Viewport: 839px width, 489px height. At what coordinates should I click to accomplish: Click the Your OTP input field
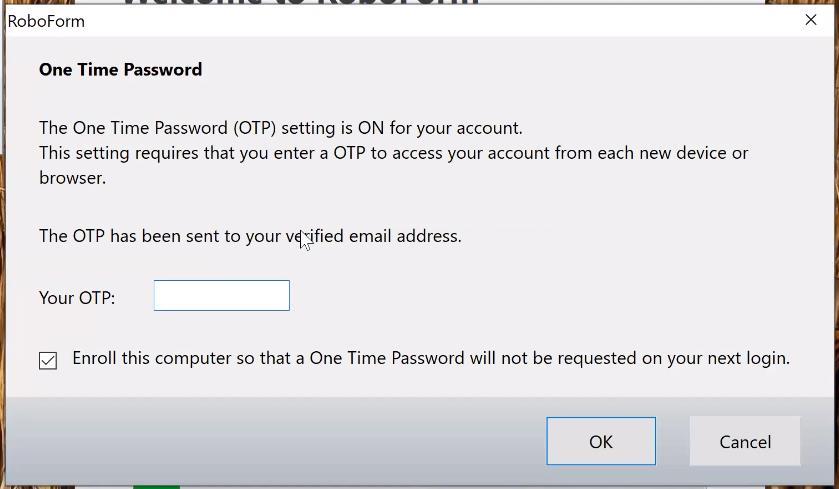coord(221,296)
